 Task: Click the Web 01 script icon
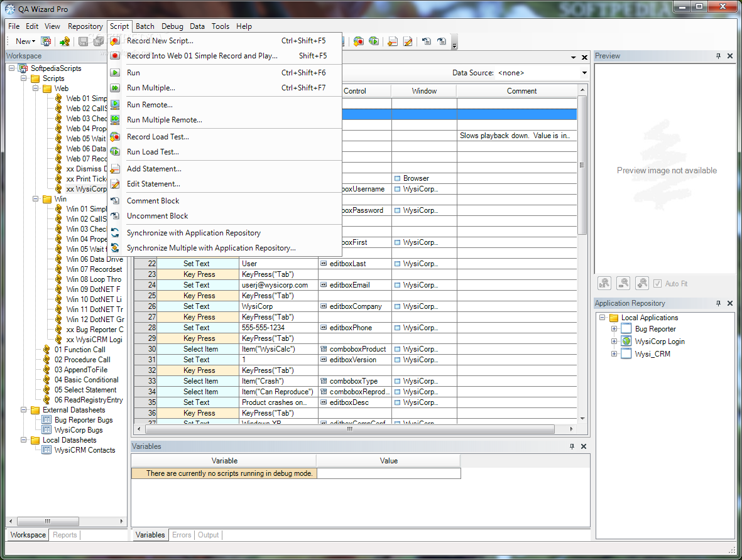tap(58, 99)
